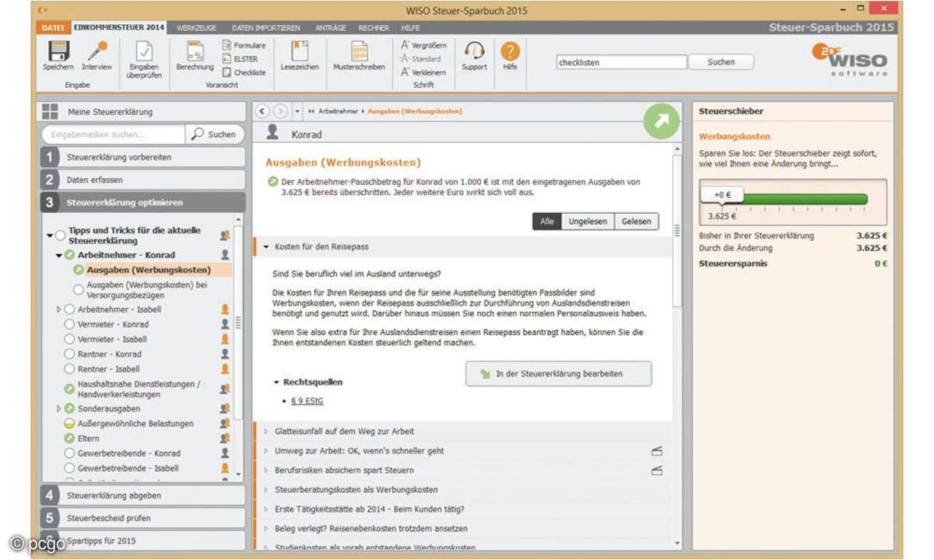Image resolution: width=934 pixels, height=560 pixels.
Task: Expand Glatteisunfall auf dem Weg zur Arbeit
Action: tap(266, 432)
